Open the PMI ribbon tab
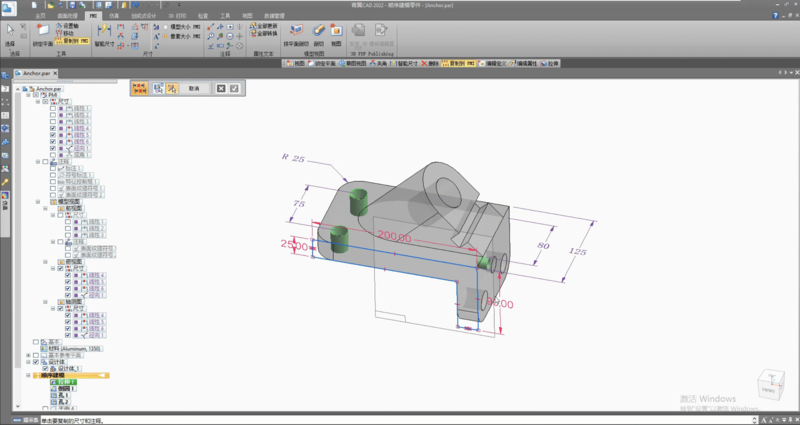 (x=92, y=17)
